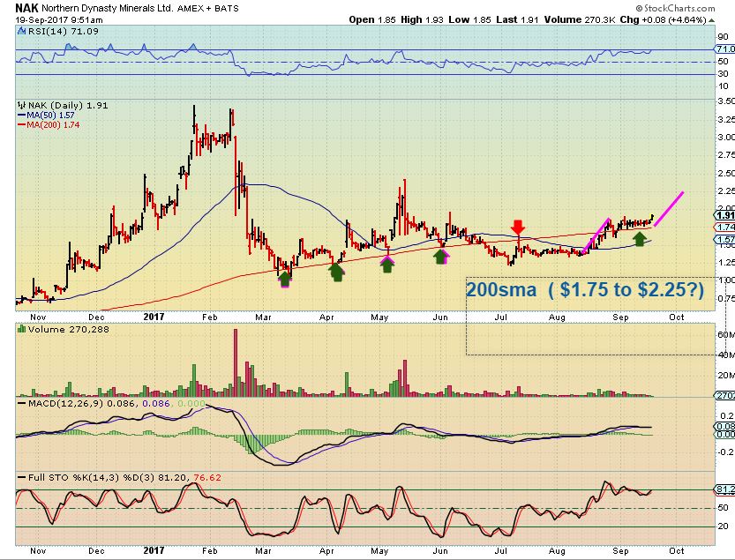The image size is (735, 560).
Task: Click the 1.74 MA(200) tag on the price axis
Action: (725, 227)
